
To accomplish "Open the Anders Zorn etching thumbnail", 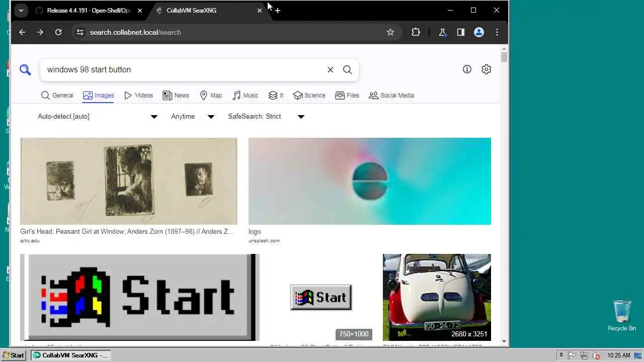I will pyautogui.click(x=128, y=181).
